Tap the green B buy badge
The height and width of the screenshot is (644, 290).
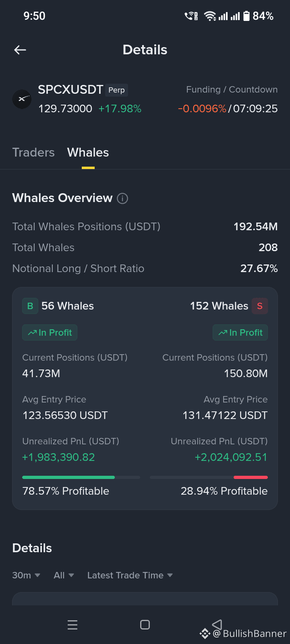click(30, 306)
